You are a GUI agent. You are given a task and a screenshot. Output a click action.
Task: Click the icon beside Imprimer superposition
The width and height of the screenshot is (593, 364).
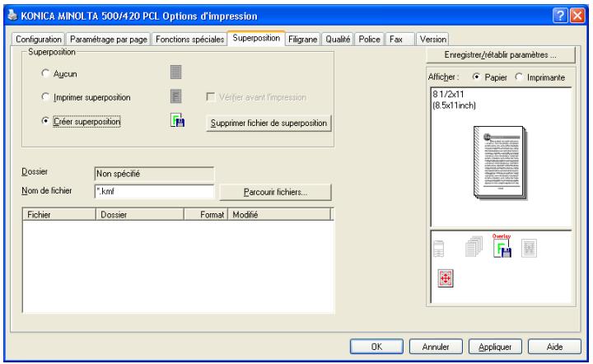[175, 96]
